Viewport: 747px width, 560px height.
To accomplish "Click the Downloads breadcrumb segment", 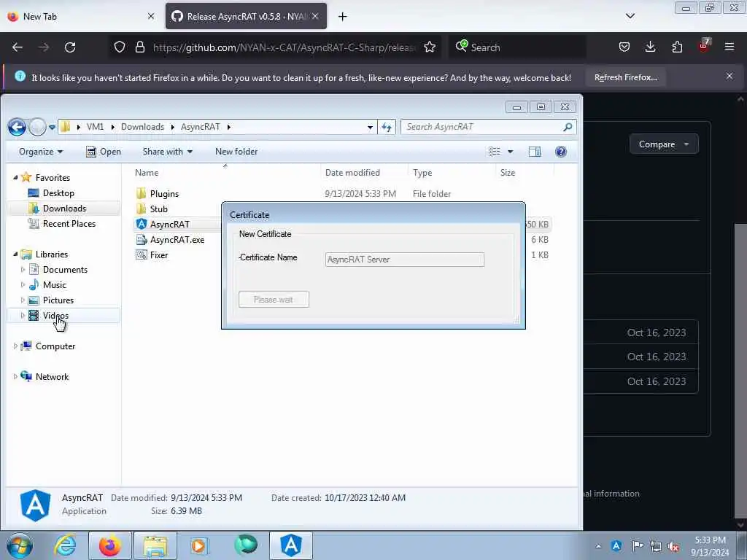I will point(142,127).
